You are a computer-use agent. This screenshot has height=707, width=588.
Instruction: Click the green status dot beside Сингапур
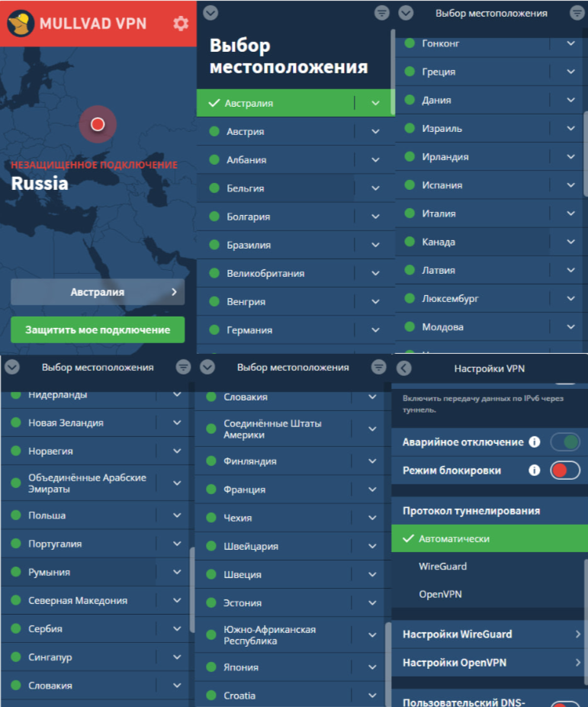tap(16, 657)
